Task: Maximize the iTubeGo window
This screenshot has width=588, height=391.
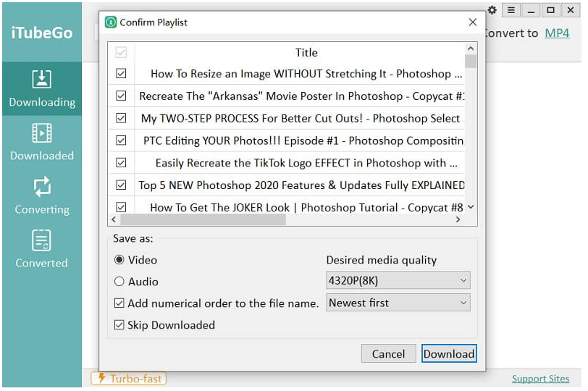Action: tap(550, 10)
